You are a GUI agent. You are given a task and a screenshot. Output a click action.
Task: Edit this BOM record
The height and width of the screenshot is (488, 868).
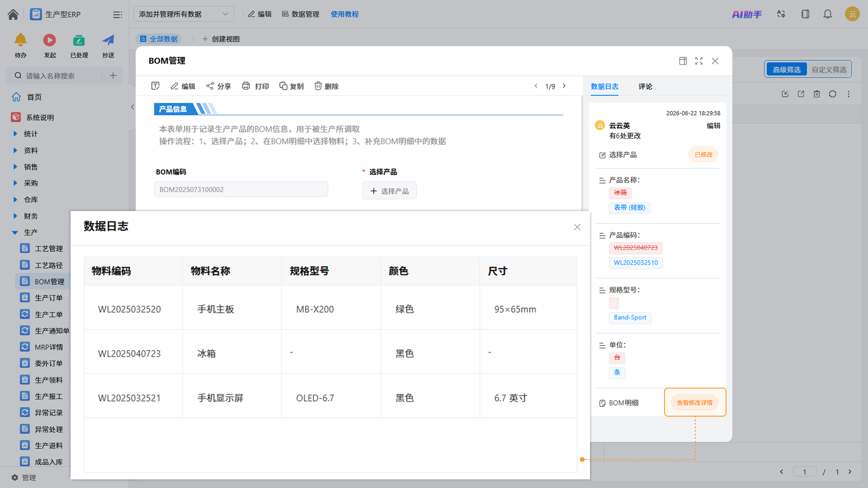pos(183,86)
